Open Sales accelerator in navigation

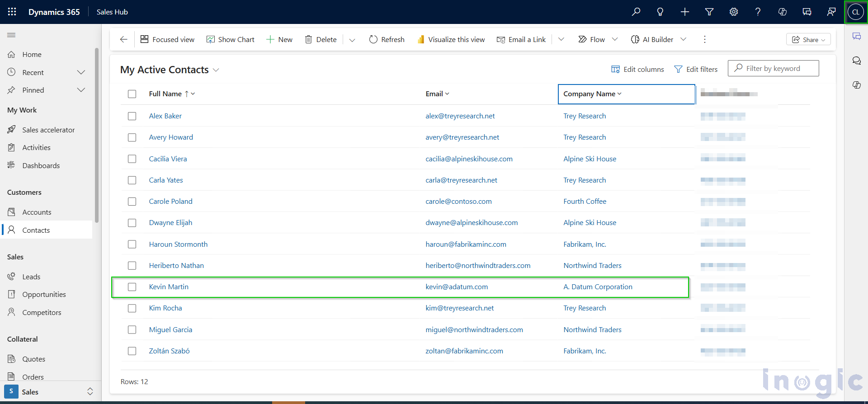[48, 130]
